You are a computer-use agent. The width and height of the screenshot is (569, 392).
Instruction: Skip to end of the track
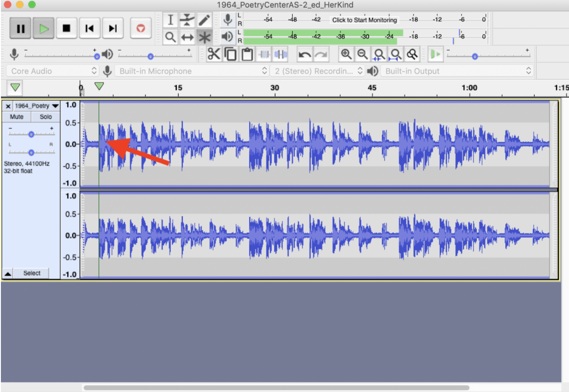click(113, 28)
